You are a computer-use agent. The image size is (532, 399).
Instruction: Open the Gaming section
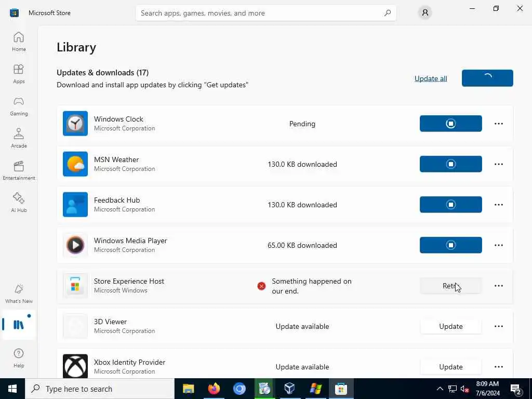coord(19,106)
